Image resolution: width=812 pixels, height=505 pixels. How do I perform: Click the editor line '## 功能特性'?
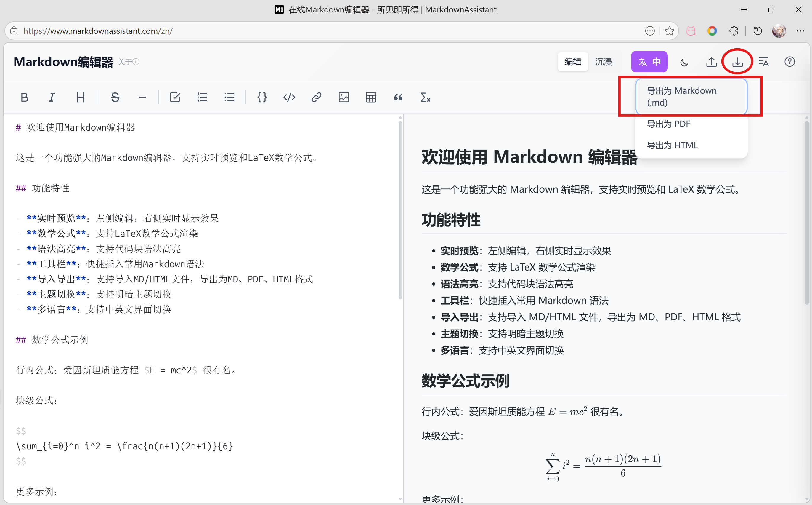43,188
